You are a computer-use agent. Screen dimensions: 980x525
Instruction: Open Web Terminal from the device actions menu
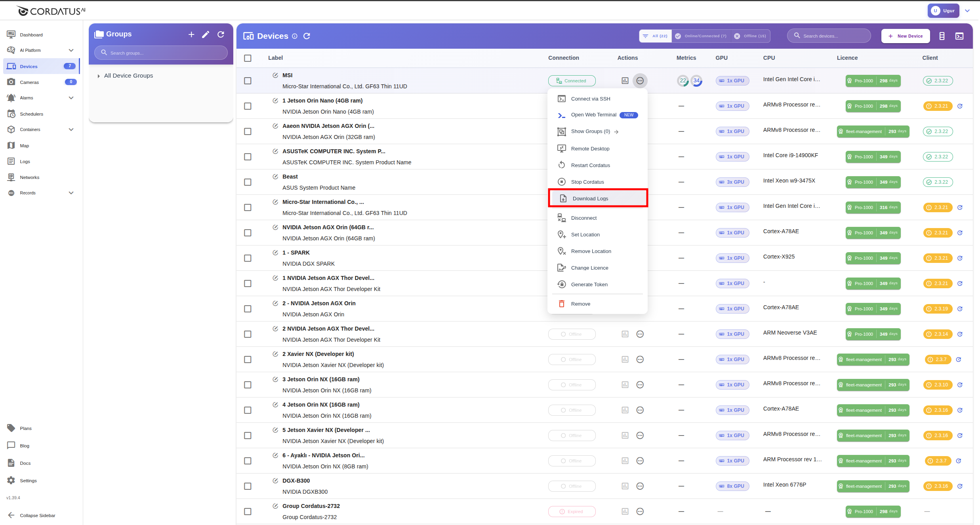[x=593, y=115]
